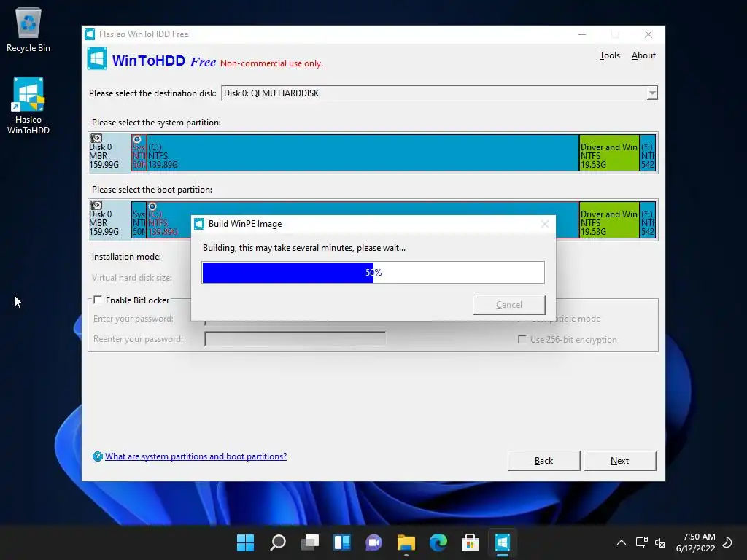
Task: Expand the destination disk dropdown
Action: click(651, 93)
